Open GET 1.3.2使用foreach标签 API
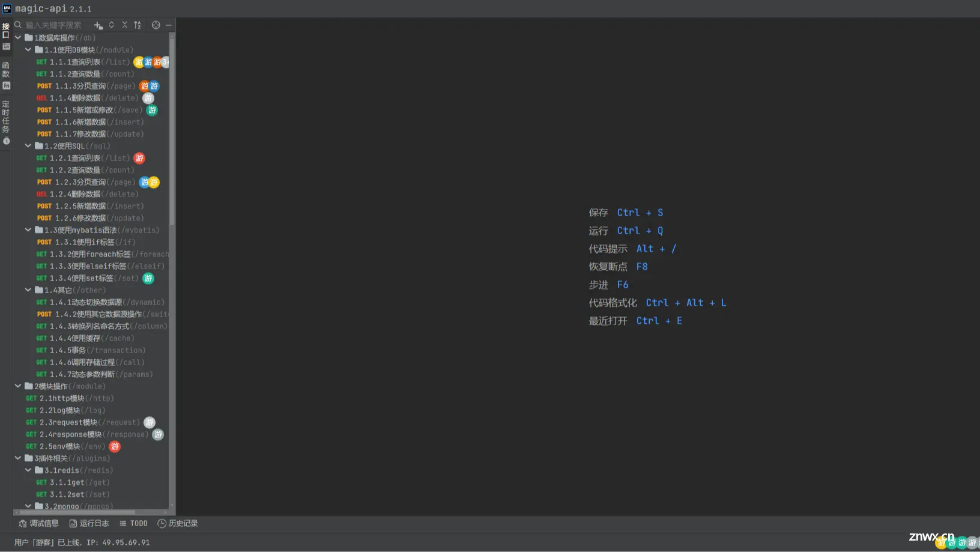This screenshot has width=980, height=552. pyautogui.click(x=102, y=254)
